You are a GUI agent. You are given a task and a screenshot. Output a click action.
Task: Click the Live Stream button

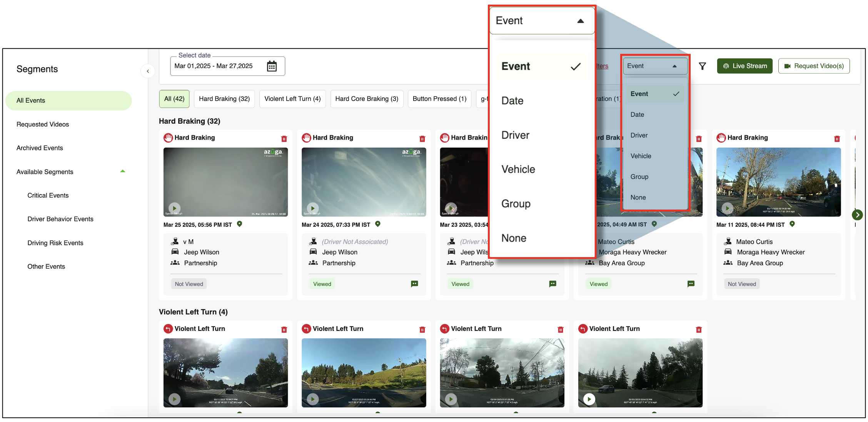click(744, 66)
